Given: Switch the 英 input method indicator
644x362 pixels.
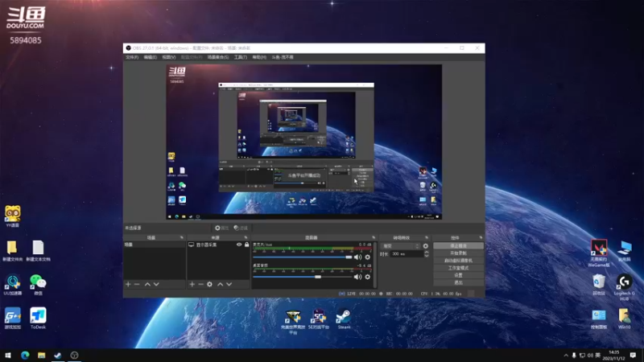Looking at the screenshot, I should pos(597,355).
